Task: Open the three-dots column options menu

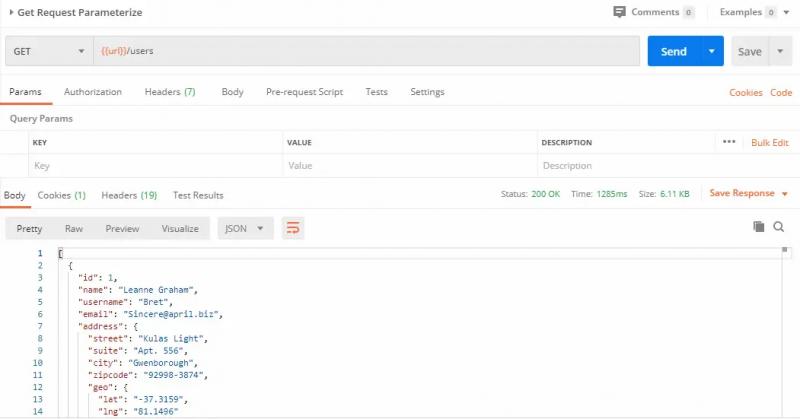Action: tap(729, 142)
